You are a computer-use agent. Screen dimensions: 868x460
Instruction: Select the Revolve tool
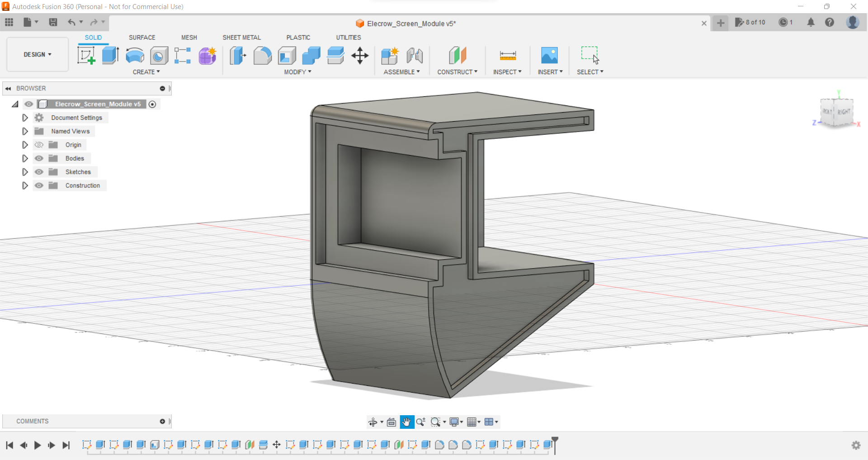(135, 56)
